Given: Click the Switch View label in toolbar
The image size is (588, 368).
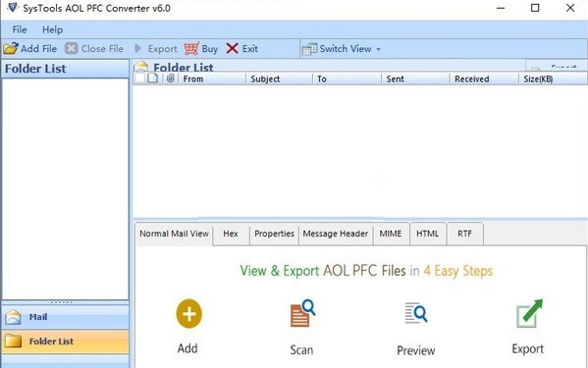Looking at the screenshot, I should [346, 49].
